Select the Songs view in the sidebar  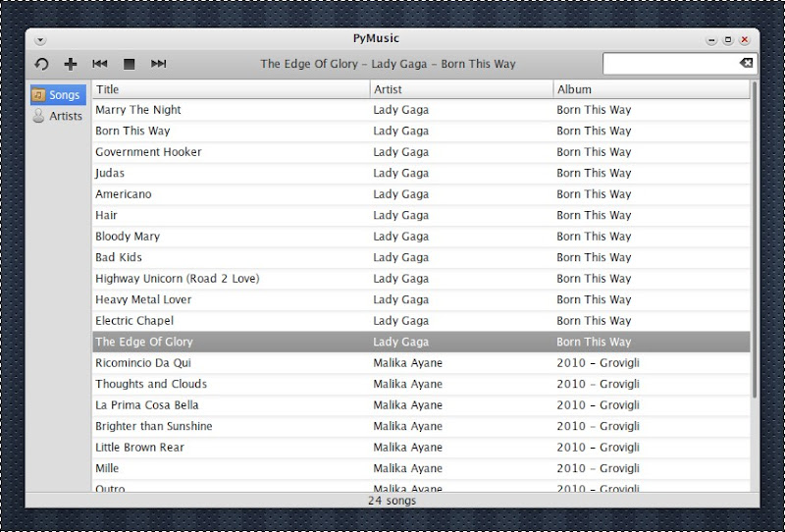pos(58,95)
